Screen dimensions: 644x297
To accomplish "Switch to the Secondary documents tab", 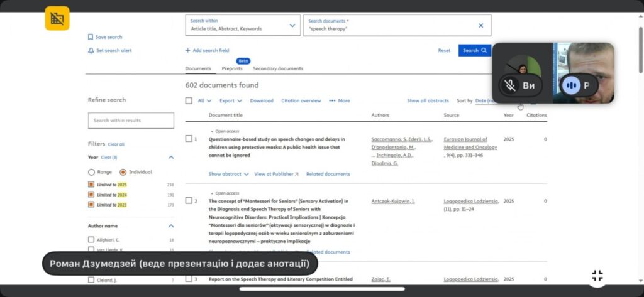I will [x=277, y=68].
